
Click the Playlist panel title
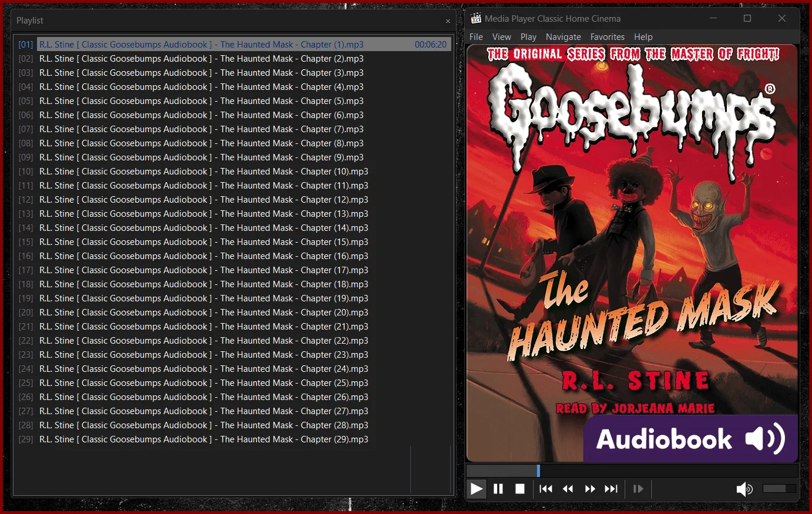tap(29, 21)
